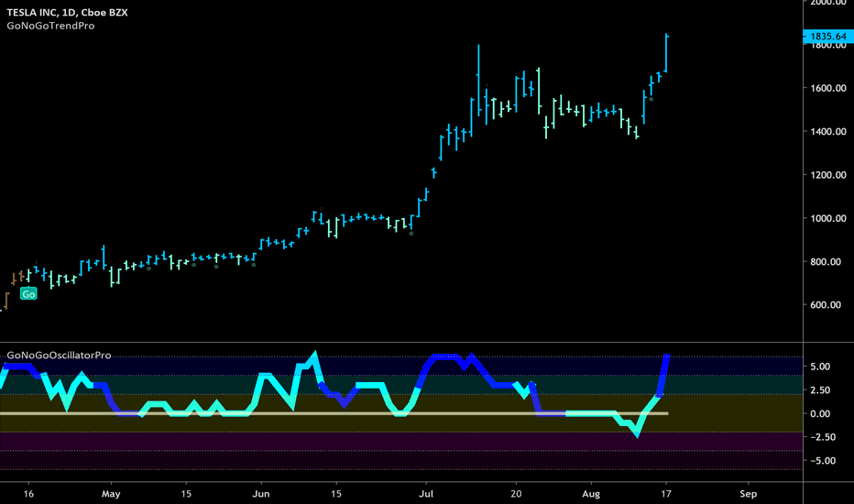854x504 pixels.
Task: Click the oscillator 0.00 scale label
Action: tap(820, 413)
